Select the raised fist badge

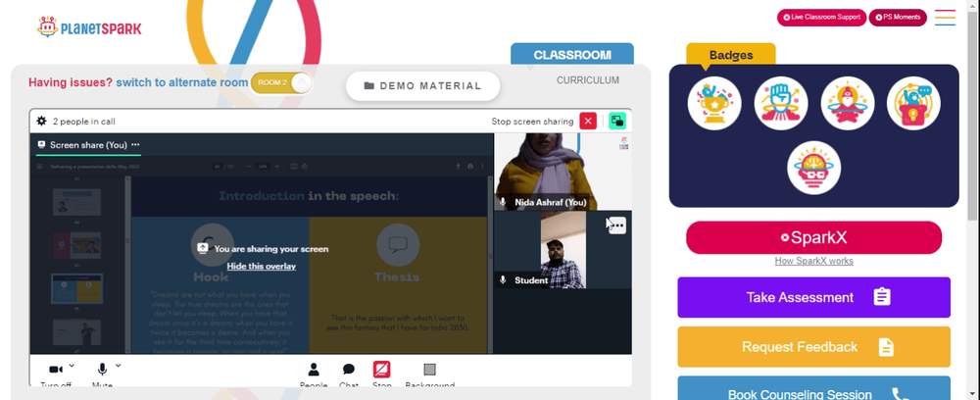(781, 103)
